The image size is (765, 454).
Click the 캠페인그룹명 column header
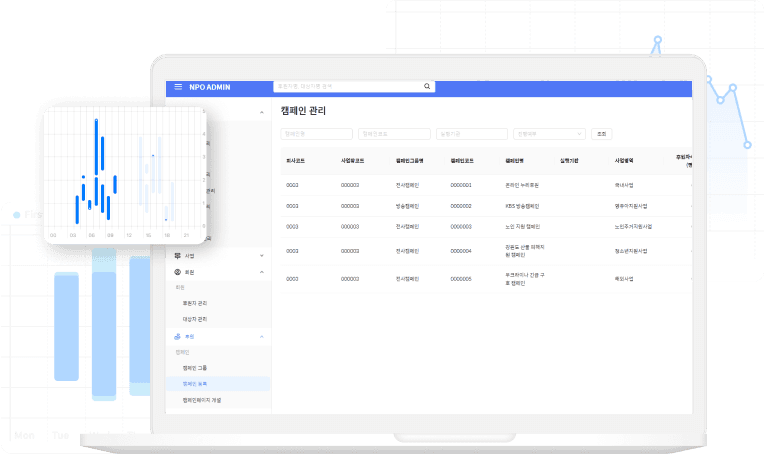pos(409,160)
